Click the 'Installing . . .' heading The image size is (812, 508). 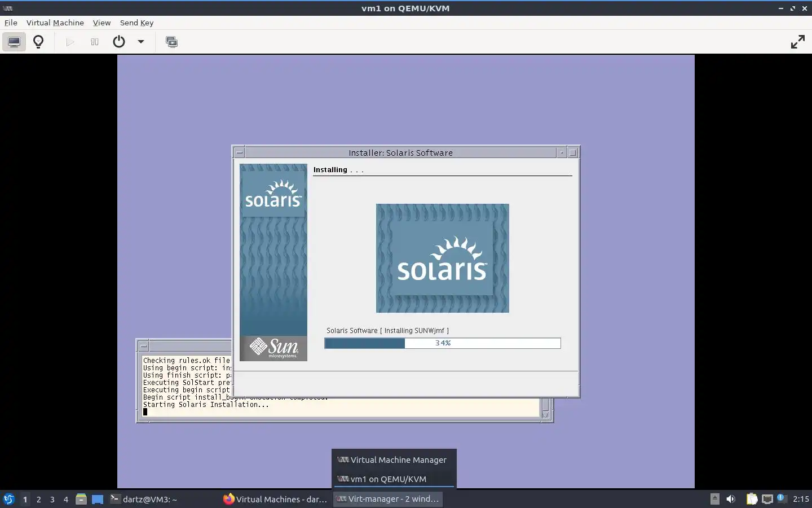[338, 170]
